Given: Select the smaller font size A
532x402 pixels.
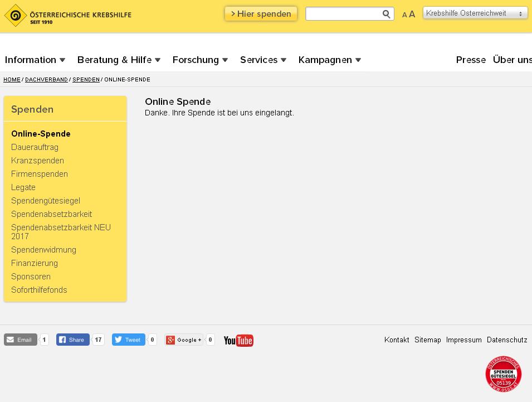Looking at the screenshot, I should pyautogui.click(x=404, y=15).
